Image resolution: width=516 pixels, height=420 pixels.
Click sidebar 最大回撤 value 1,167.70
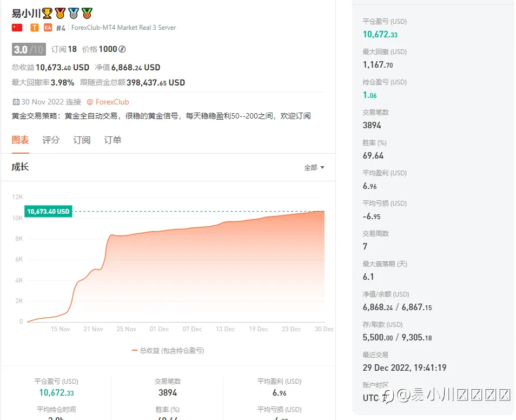pos(378,64)
